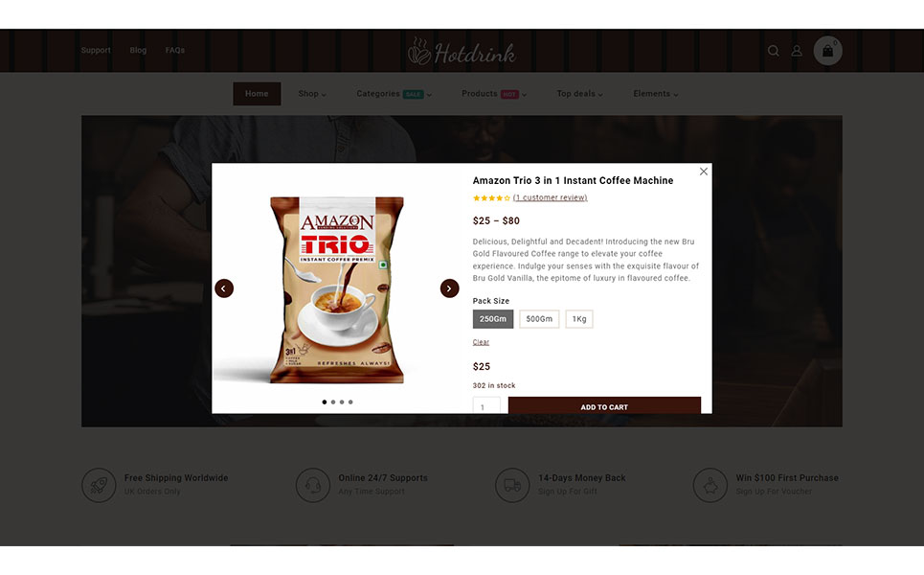Open the 1 customer review link
This screenshot has width=924, height=575.
550,197
